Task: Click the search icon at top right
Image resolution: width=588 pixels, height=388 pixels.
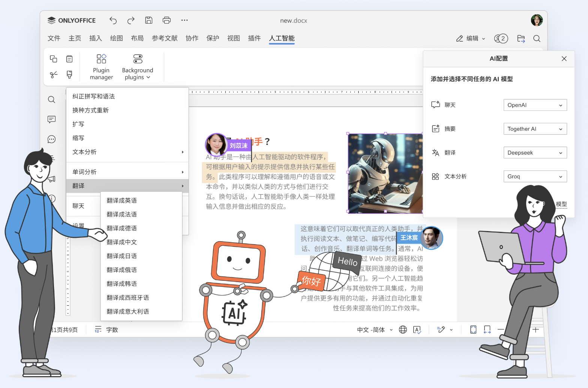Action: tap(537, 38)
